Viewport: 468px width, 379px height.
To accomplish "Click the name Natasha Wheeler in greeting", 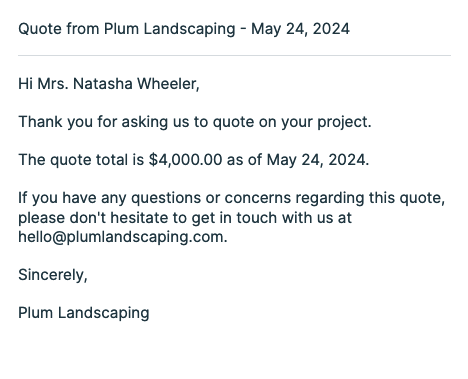I will click(135, 83).
